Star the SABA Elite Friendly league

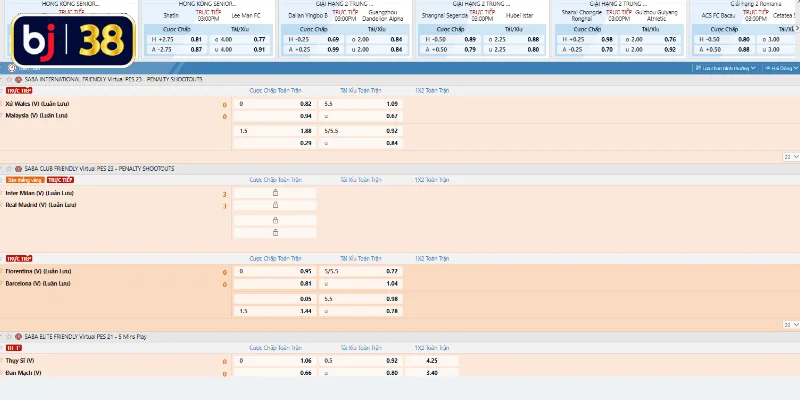9,337
